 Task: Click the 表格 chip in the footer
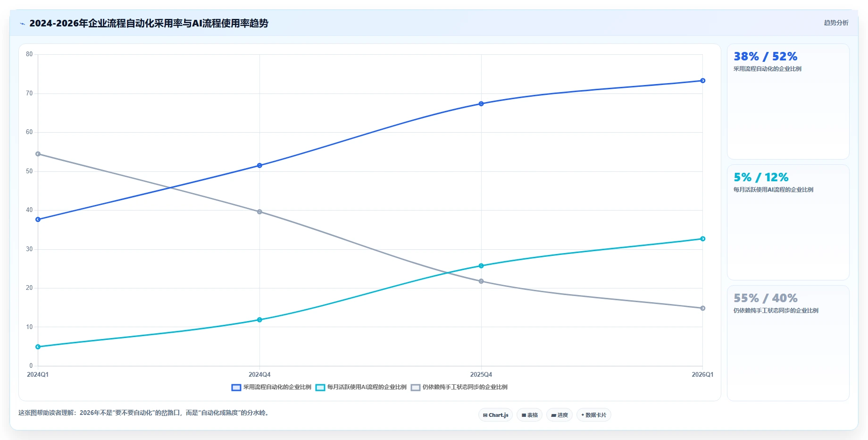529,415
